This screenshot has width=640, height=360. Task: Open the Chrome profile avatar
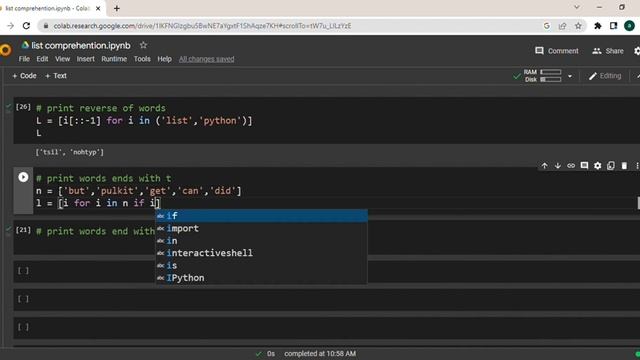click(629, 26)
